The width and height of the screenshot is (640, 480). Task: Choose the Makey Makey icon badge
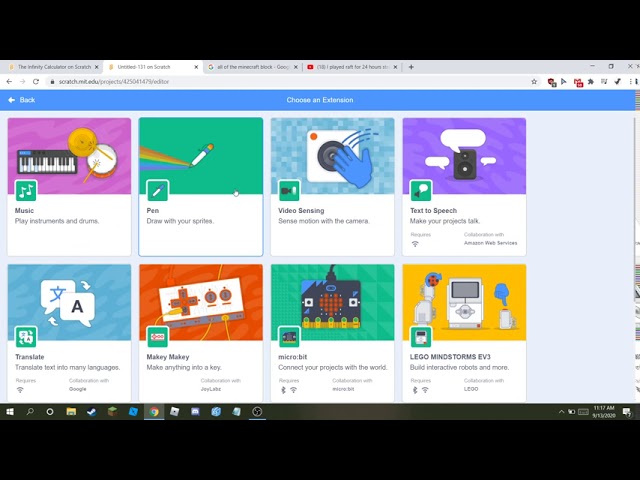[x=157, y=336]
